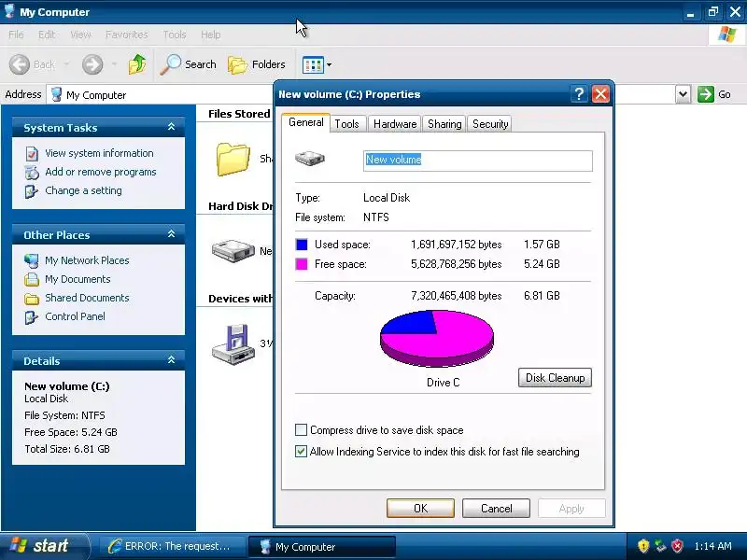
Task: Click the volume label text field
Action: (478, 161)
